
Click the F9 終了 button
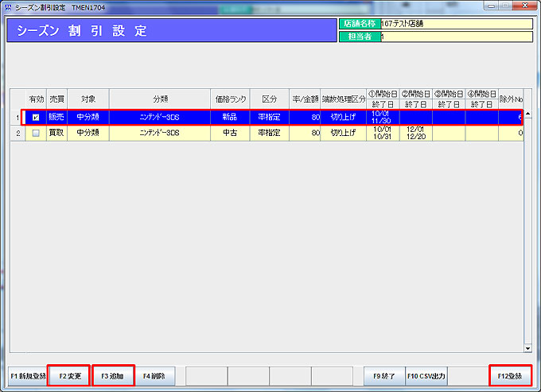click(x=384, y=375)
